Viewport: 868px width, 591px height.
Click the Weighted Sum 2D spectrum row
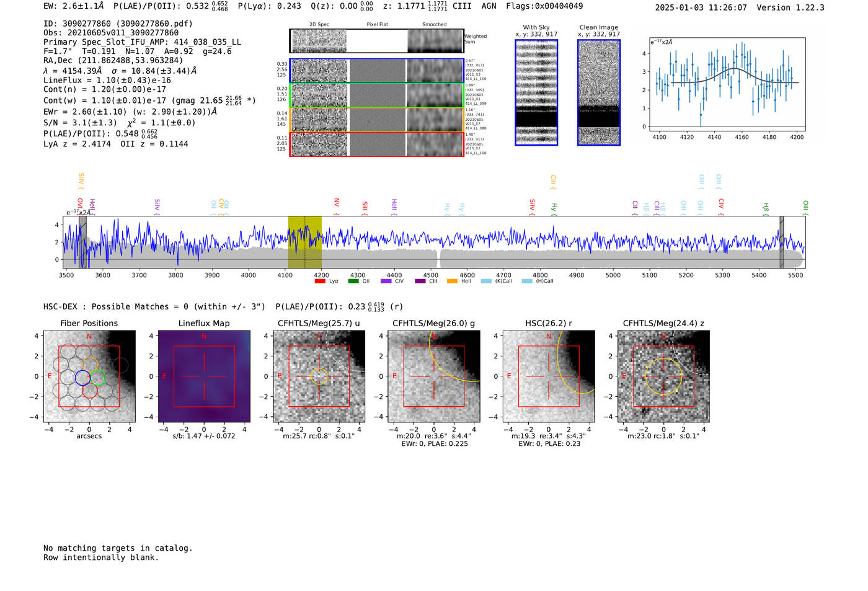pos(377,41)
